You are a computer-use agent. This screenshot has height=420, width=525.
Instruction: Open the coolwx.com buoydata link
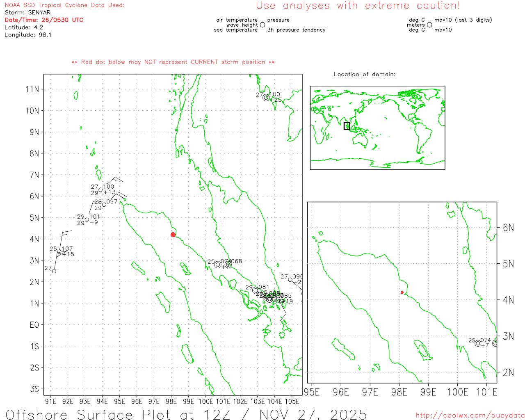coord(470,415)
